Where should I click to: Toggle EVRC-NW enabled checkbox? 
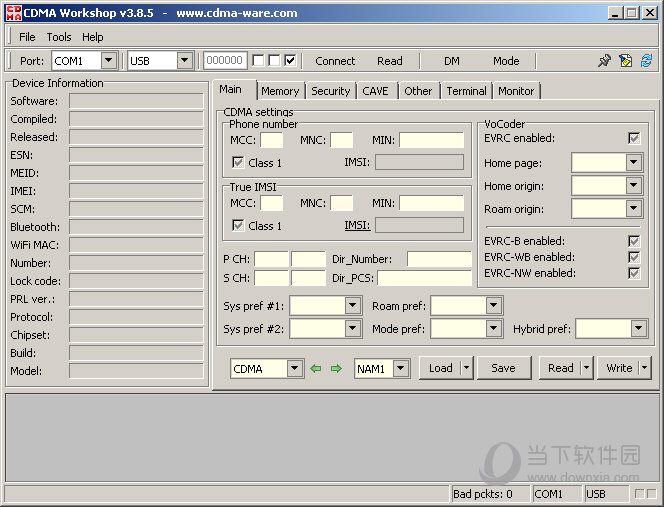[634, 273]
